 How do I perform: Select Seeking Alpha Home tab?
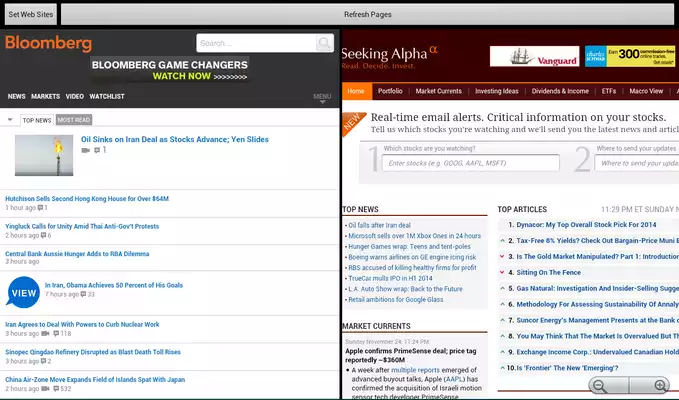[x=356, y=91]
